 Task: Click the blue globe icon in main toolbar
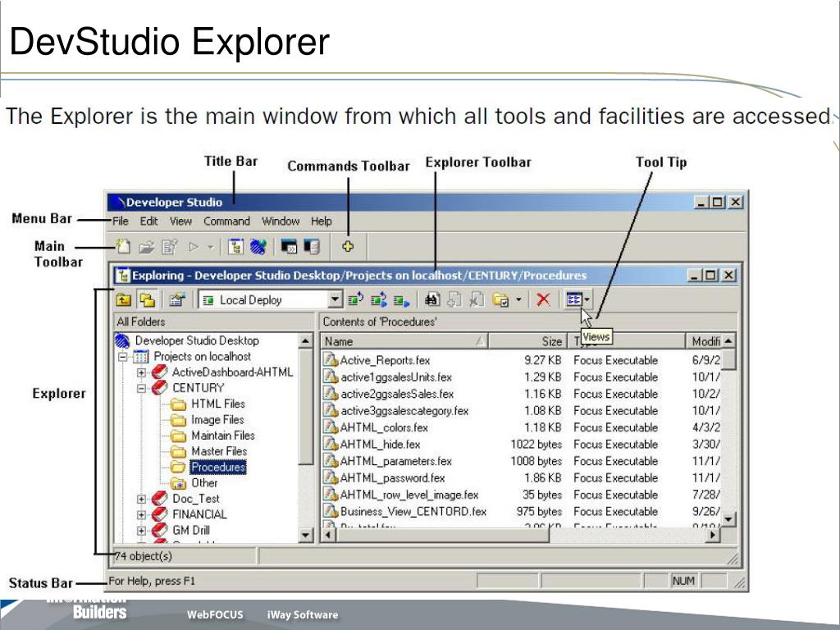tap(258, 246)
